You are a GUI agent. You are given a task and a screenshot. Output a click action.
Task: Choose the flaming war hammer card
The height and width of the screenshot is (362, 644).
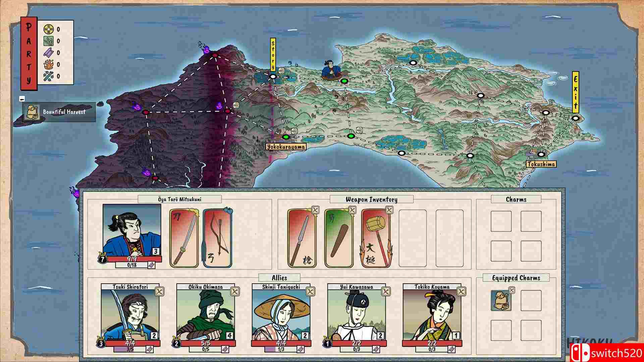(376, 238)
